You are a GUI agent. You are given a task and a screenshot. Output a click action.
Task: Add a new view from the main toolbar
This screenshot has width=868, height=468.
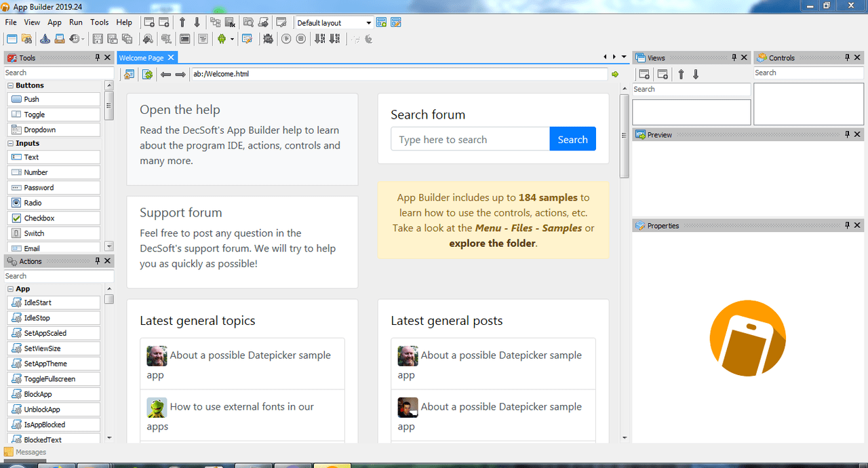[x=149, y=22]
